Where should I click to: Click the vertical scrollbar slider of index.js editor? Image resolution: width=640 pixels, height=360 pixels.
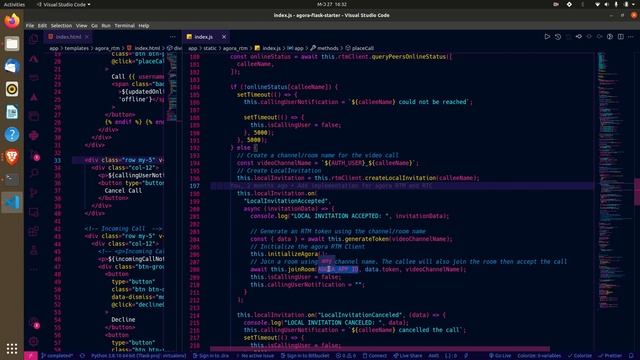[x=637, y=192]
